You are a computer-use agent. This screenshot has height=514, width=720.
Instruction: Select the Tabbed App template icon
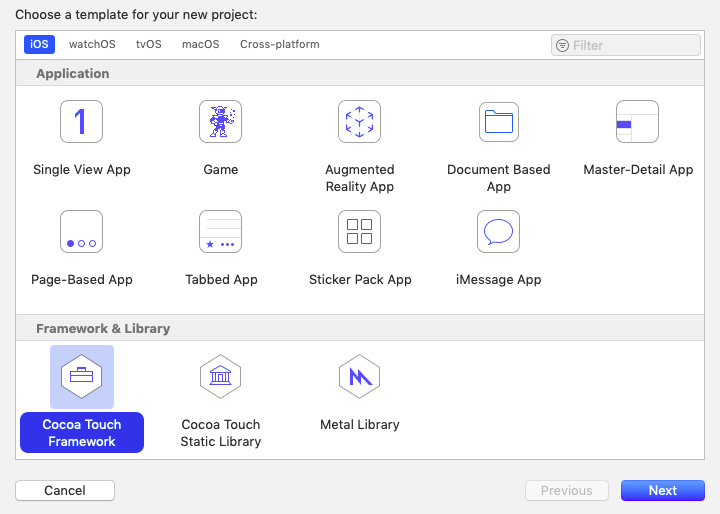coord(220,232)
